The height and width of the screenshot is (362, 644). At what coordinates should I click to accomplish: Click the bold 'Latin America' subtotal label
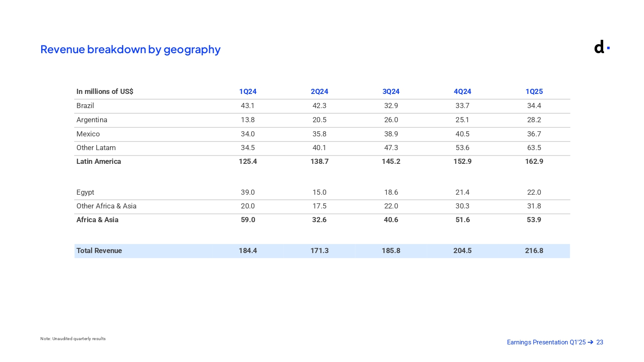(99, 161)
